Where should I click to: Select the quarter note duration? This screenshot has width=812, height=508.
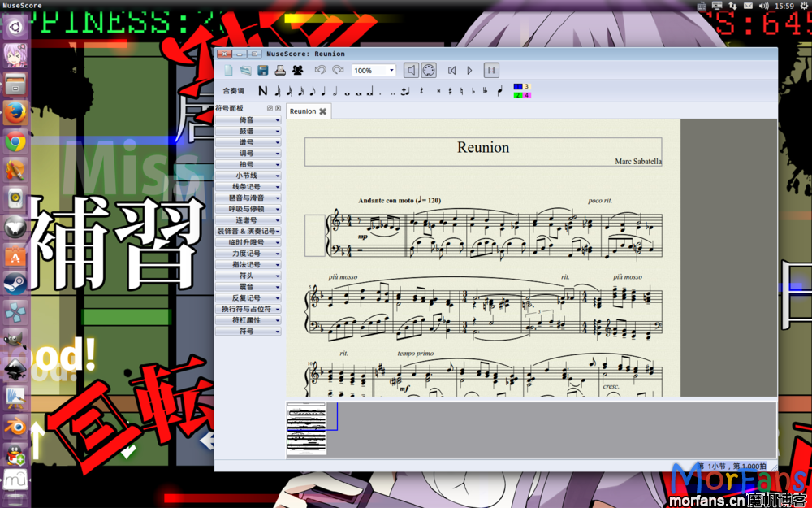click(x=323, y=91)
